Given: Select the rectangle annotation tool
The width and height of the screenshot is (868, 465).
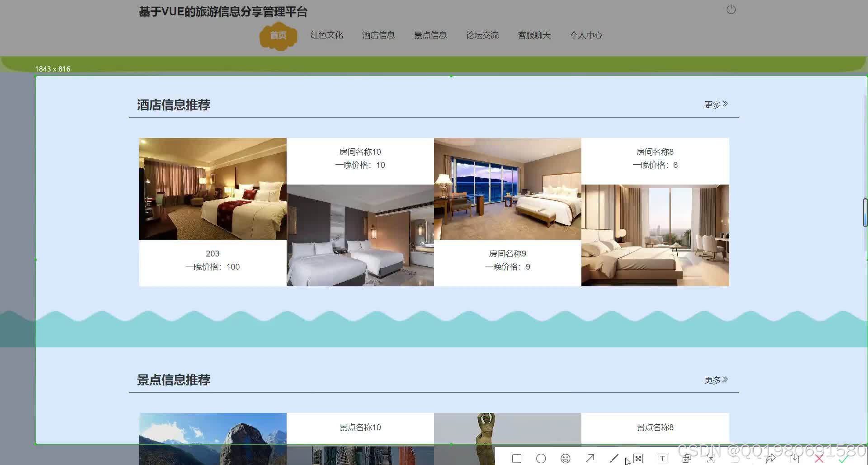Looking at the screenshot, I should 517,458.
